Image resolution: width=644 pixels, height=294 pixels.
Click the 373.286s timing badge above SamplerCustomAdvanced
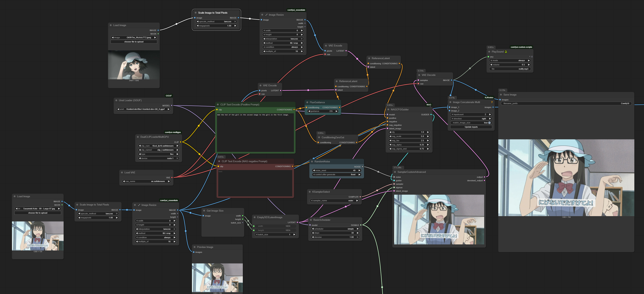397,167
